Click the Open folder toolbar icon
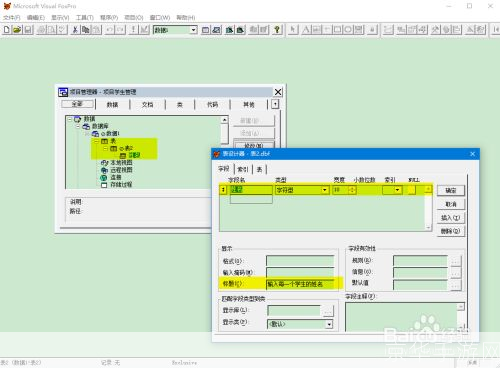Image resolution: width=500 pixels, height=368 pixels. 17,30
